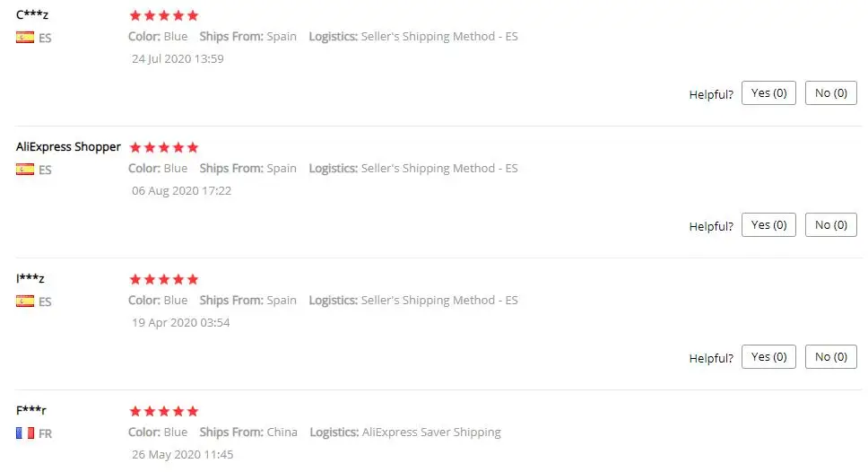This screenshot has width=868, height=472.
Task: Click reviewer name I***z
Action: pos(30,279)
